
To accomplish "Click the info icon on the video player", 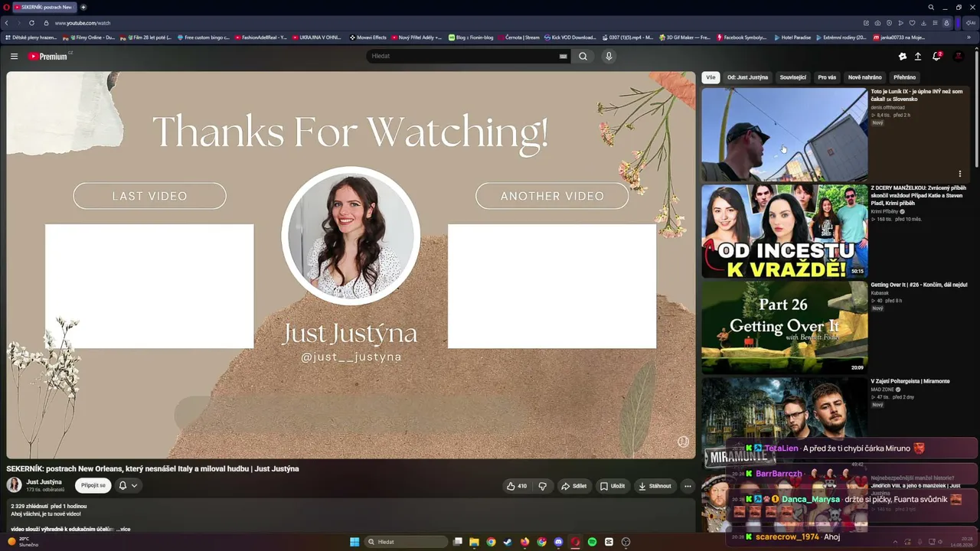I will coord(683,442).
